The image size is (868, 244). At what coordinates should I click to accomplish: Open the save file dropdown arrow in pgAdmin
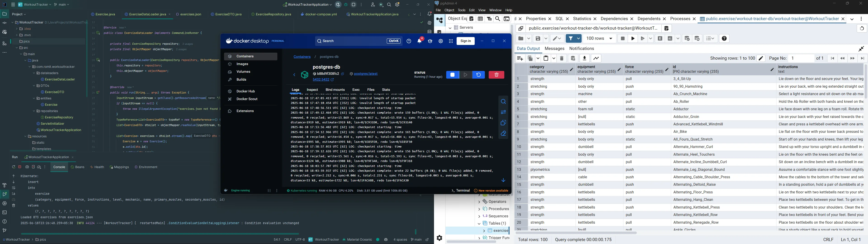pos(546,38)
